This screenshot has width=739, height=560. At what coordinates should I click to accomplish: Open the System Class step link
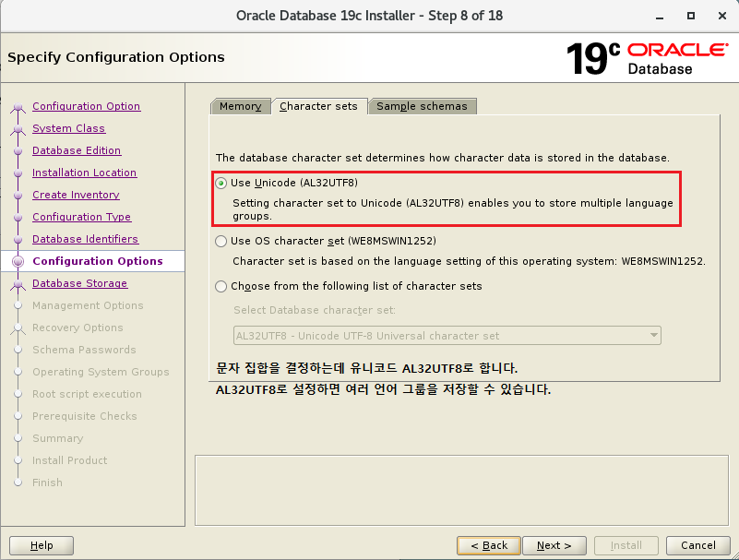pyautogui.click(x=69, y=128)
